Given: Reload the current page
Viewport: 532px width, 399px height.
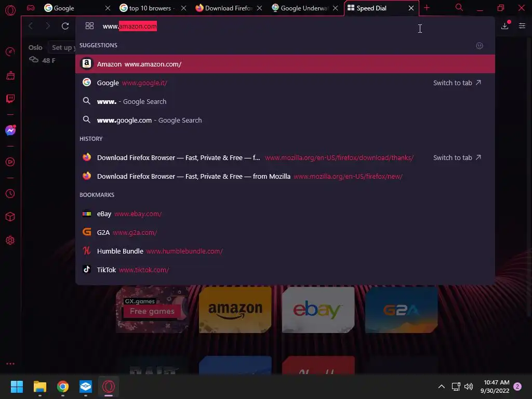Looking at the screenshot, I should 65,26.
